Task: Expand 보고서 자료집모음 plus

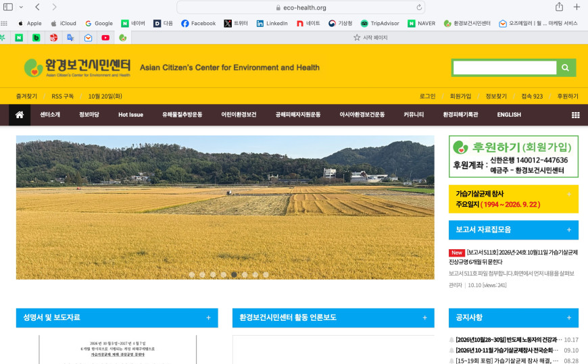Action: [569, 230]
